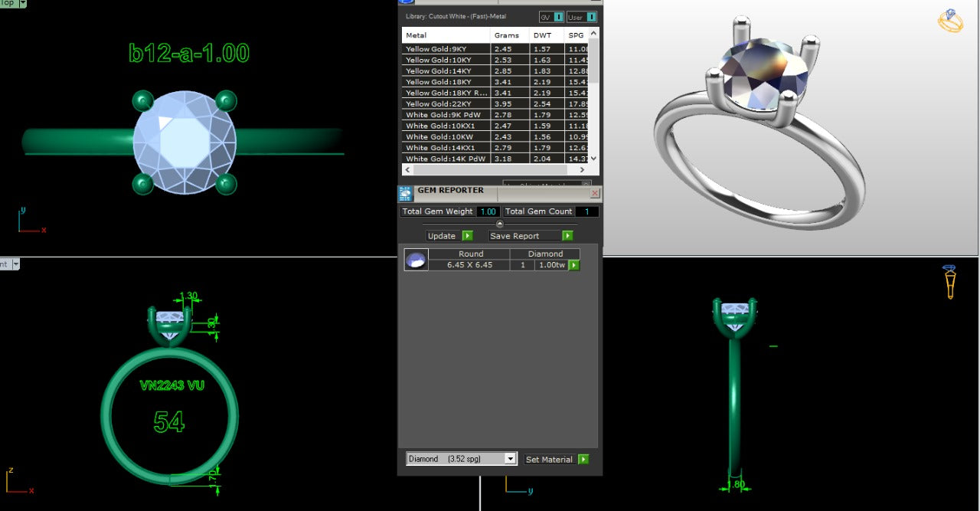Click green arrow next to Set Material
This screenshot has width=980, height=511.
[583, 459]
